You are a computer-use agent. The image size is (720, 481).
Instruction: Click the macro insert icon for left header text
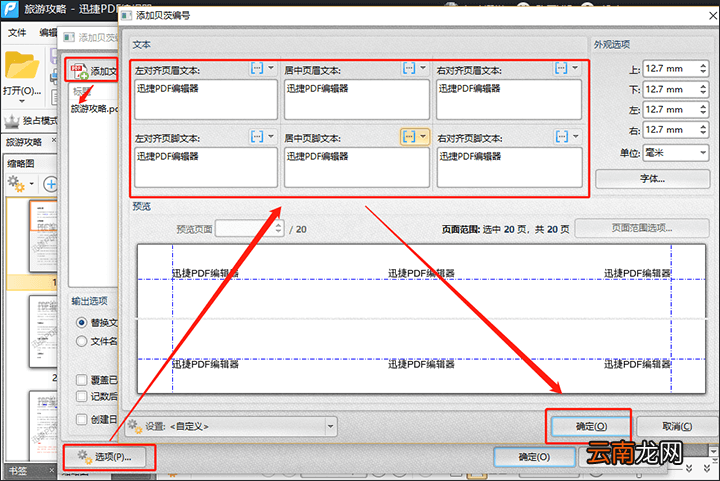click(x=257, y=68)
